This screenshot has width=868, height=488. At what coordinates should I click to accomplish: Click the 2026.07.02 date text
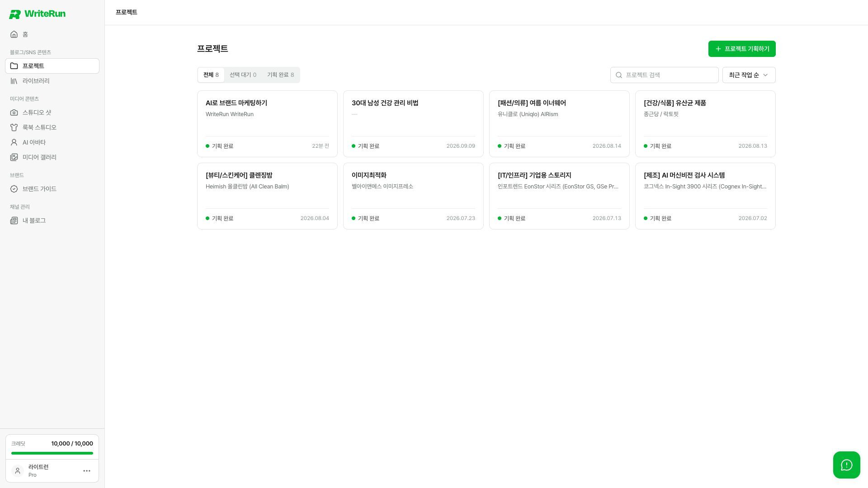click(753, 218)
